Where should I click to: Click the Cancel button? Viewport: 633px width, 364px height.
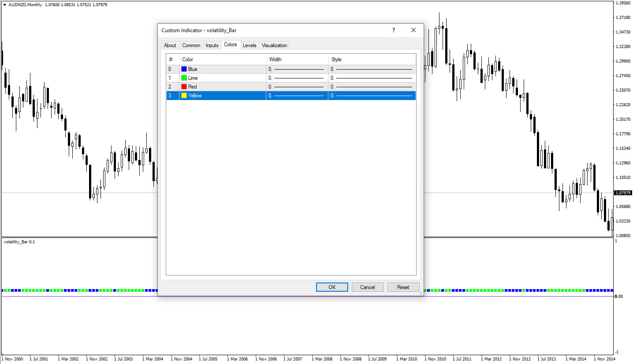(x=367, y=287)
